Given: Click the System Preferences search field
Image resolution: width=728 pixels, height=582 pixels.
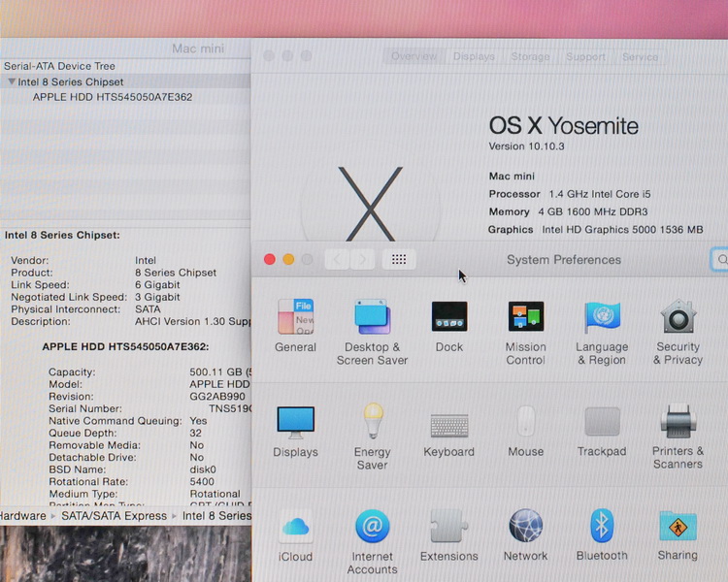Looking at the screenshot, I should pyautogui.click(x=719, y=259).
